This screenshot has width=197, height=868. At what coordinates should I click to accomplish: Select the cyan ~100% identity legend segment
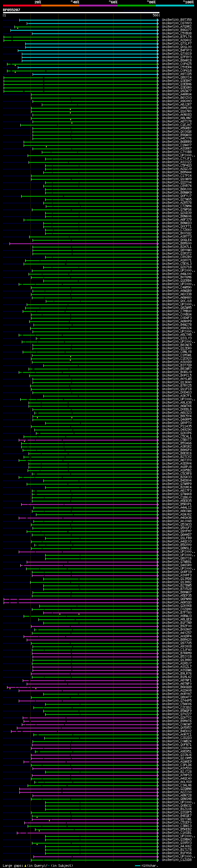point(175,6)
